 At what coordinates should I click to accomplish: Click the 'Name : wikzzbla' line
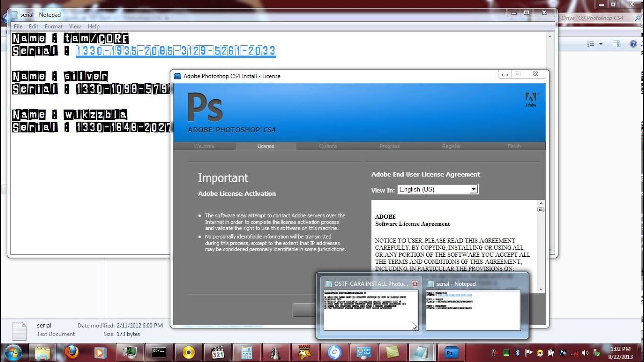tap(69, 114)
